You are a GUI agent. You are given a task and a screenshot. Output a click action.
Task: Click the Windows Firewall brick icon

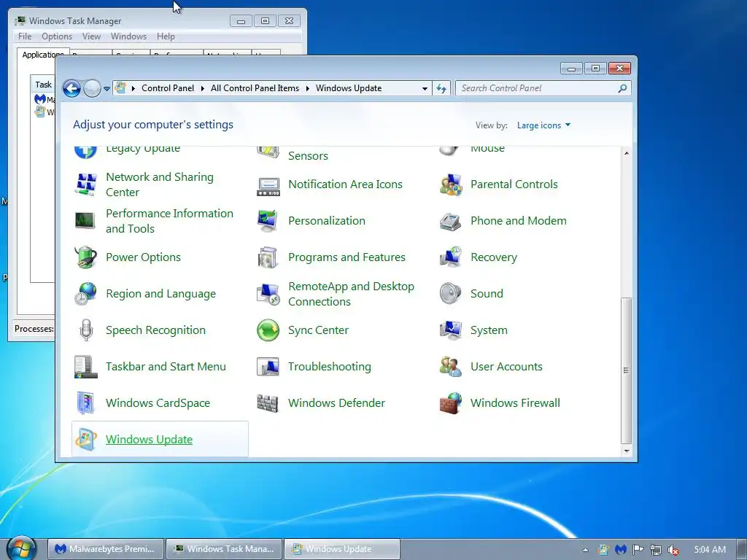[x=451, y=402]
